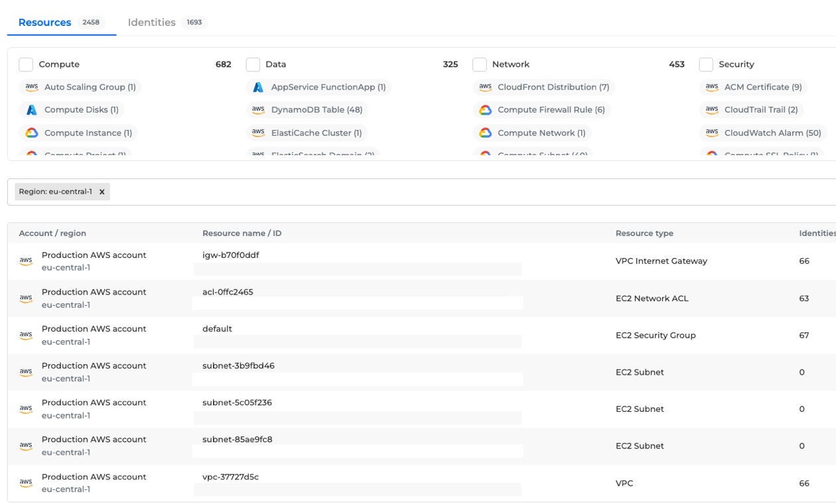
Task: Open resource subnet-85ae9fc8
Action: pos(238,439)
